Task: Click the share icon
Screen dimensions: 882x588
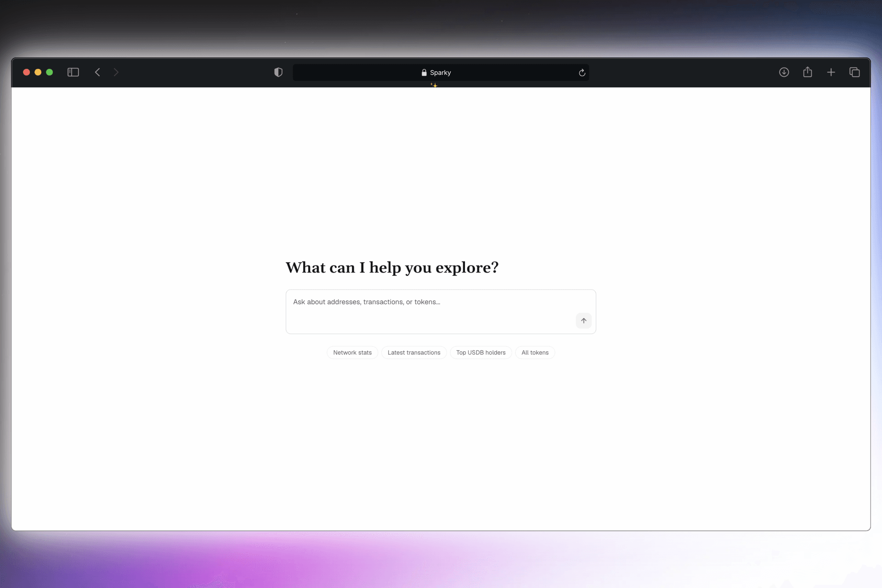Action: [x=808, y=72]
